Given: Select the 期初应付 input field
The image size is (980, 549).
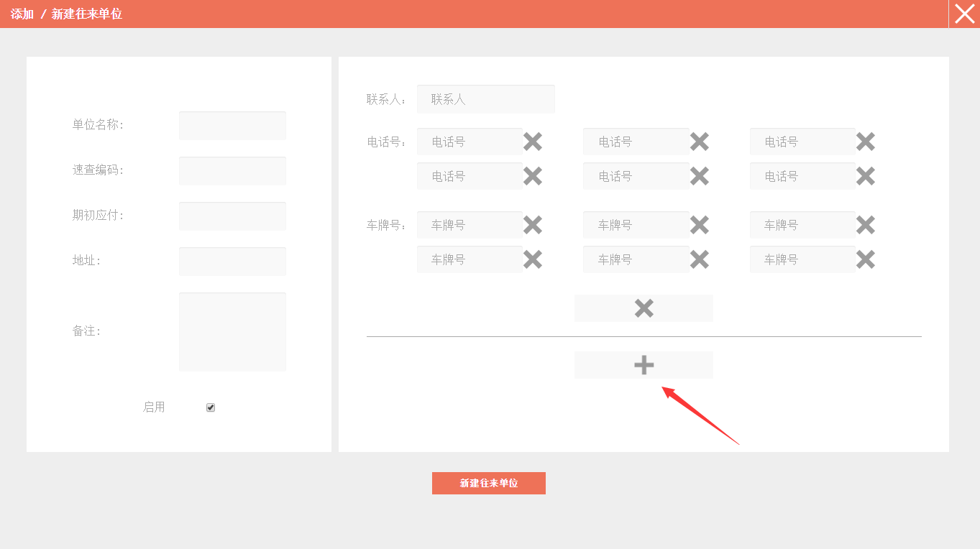Looking at the screenshot, I should [232, 216].
